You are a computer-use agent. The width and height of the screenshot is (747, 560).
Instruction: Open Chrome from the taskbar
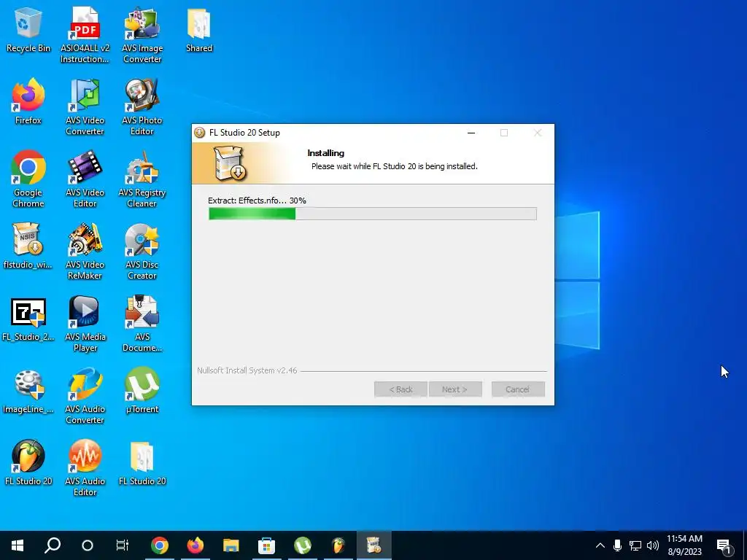click(x=160, y=545)
